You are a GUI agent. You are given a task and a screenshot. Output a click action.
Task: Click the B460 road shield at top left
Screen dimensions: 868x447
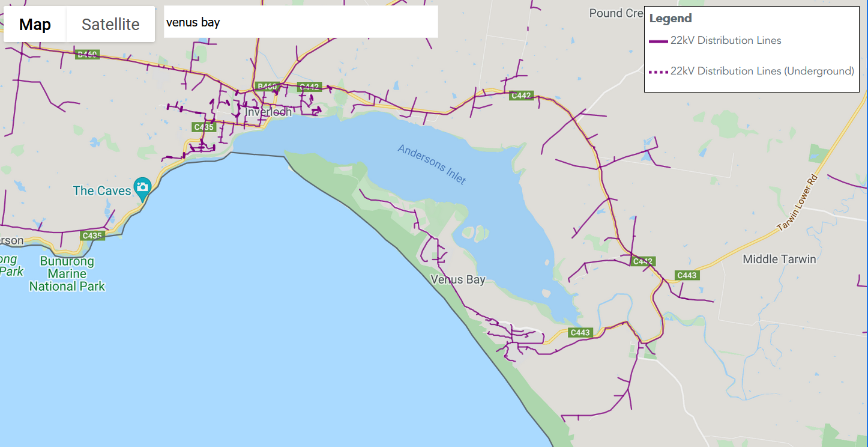(x=87, y=55)
